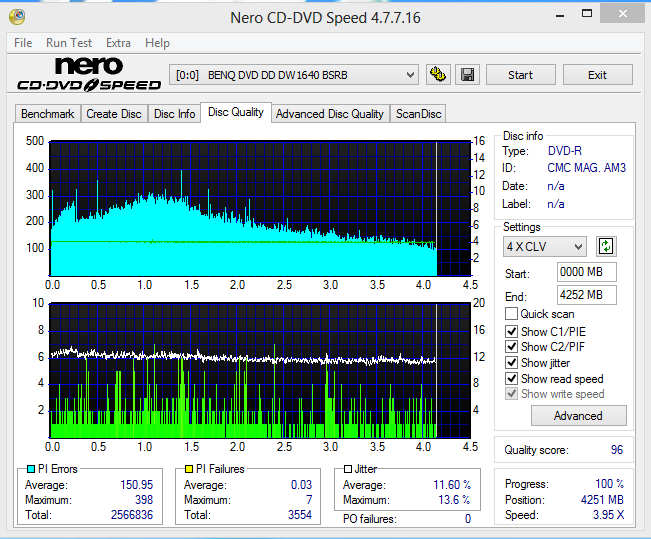Screen dimensions: 651x539
Task: Disable Show read speed checkbox
Action: pos(512,378)
